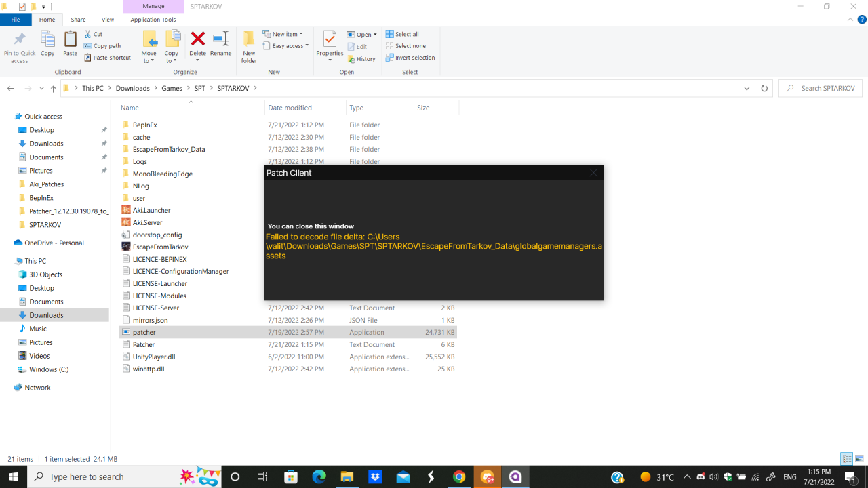Click the Properties checkmark icon
868x488 pixels.
(330, 38)
